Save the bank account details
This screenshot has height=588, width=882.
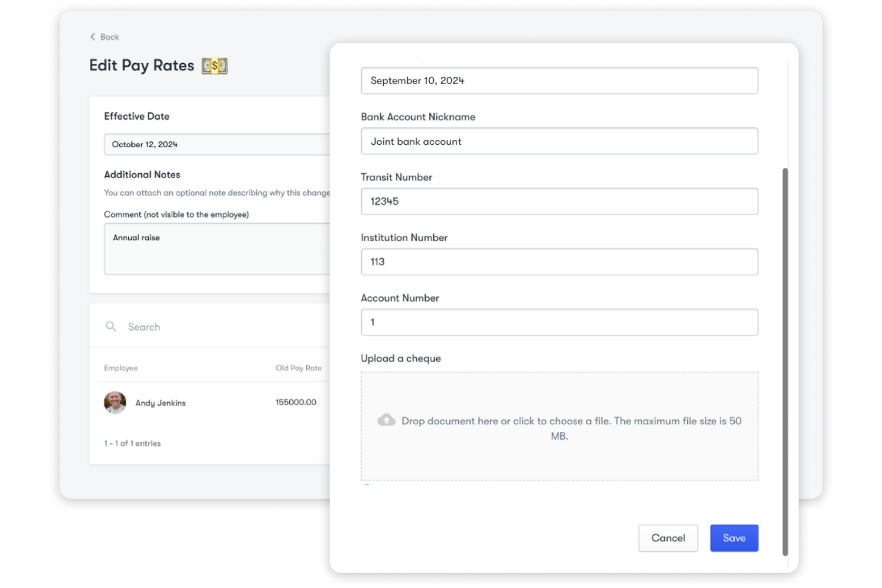coord(734,538)
